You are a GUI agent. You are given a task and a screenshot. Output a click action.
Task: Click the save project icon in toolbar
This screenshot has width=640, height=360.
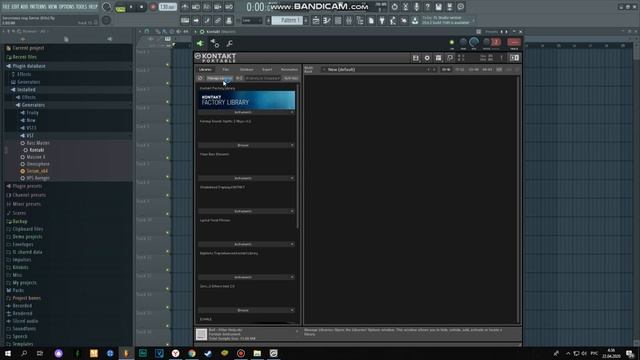[438, 7]
